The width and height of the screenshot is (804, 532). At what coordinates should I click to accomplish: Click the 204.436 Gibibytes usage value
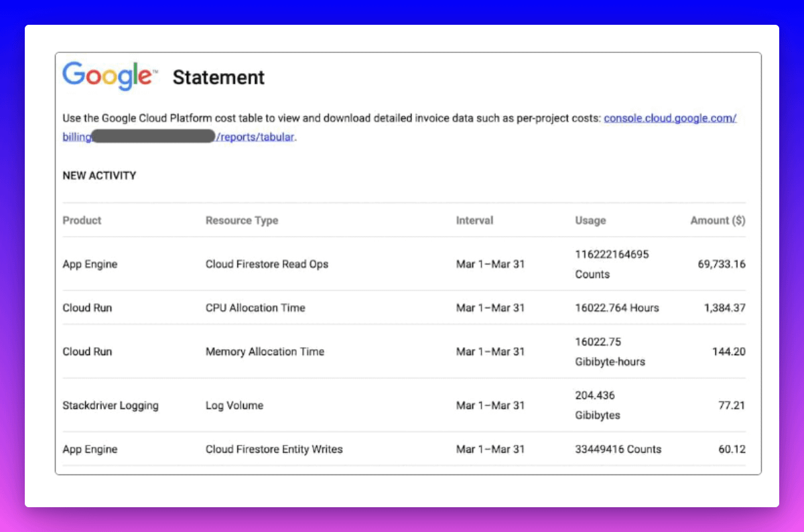click(598, 405)
